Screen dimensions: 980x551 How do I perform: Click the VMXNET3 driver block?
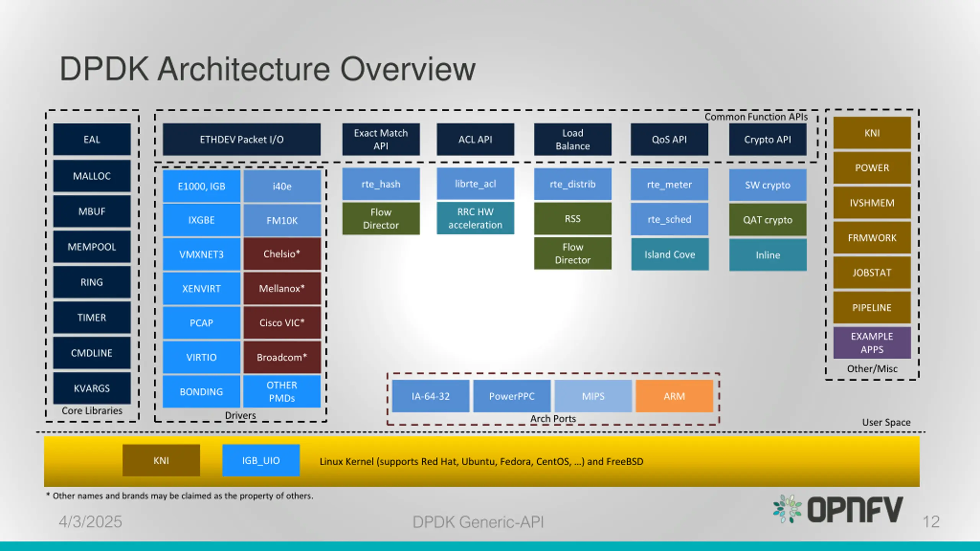point(201,254)
